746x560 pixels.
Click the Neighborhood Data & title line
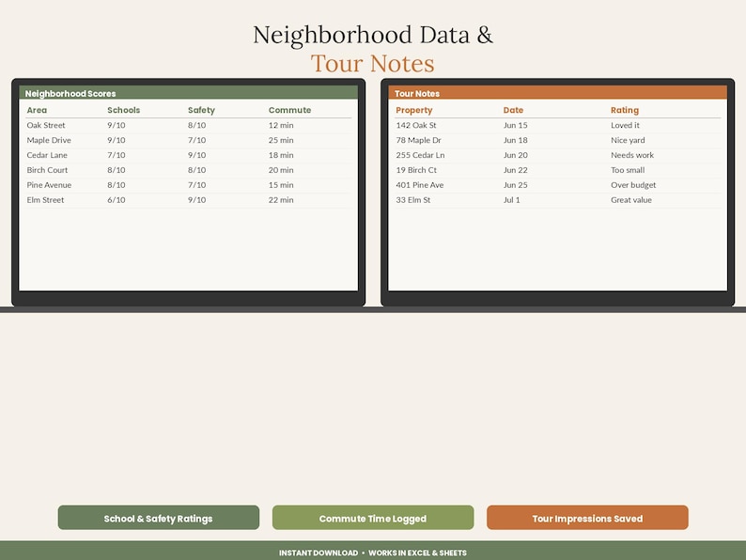point(373,35)
